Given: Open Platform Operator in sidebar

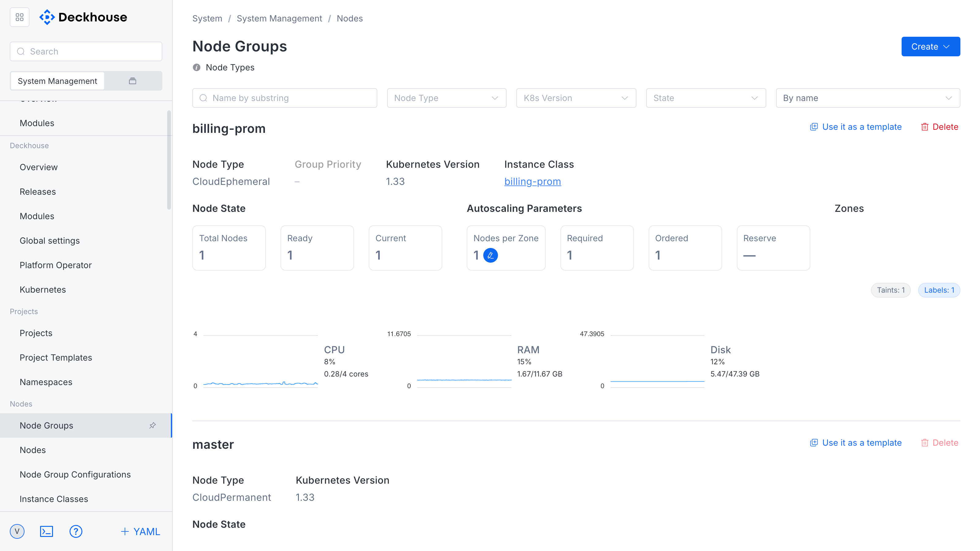Looking at the screenshot, I should [x=86, y=265].
